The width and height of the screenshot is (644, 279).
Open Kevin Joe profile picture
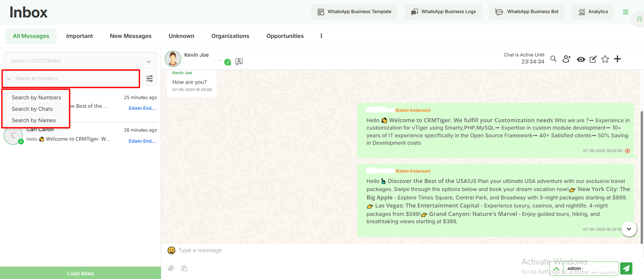tap(173, 59)
